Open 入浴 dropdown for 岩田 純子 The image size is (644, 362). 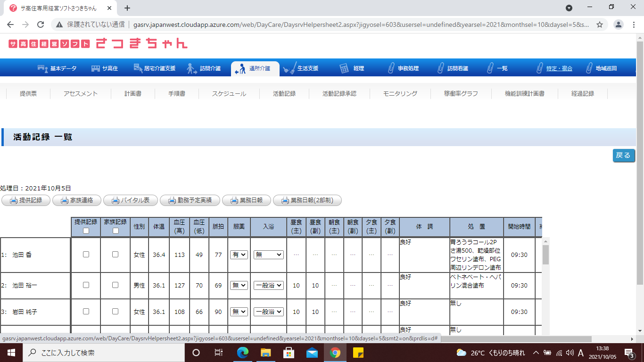click(x=268, y=312)
